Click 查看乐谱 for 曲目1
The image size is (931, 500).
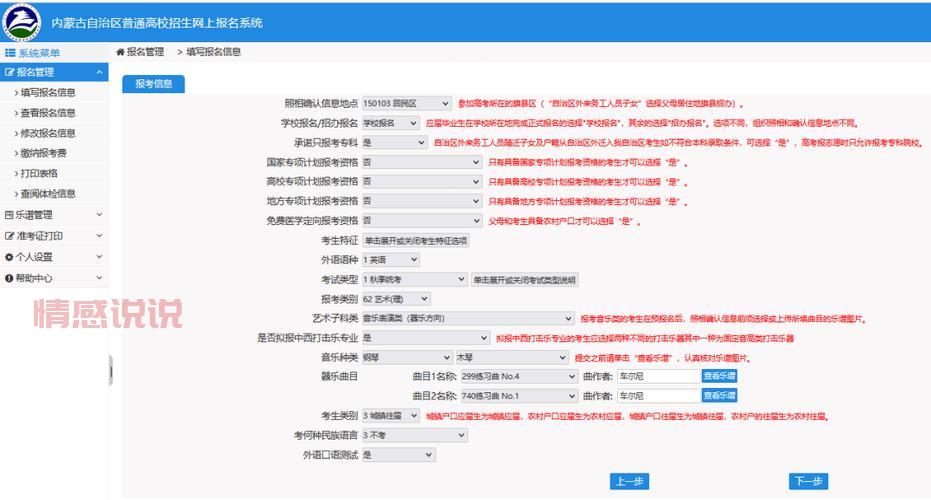(719, 376)
